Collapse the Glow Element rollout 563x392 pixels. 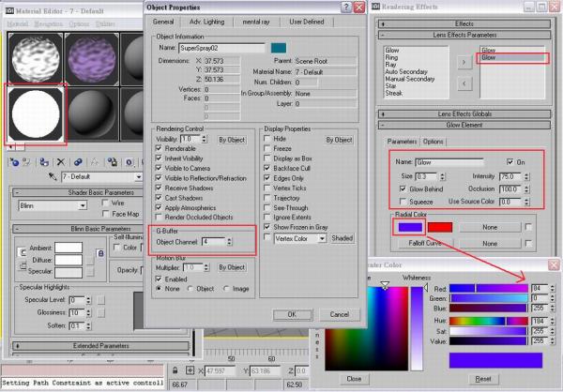pos(464,125)
